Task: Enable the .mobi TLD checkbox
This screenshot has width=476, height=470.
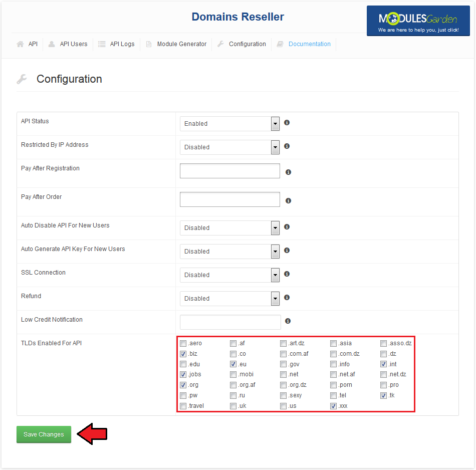Action: (x=233, y=374)
